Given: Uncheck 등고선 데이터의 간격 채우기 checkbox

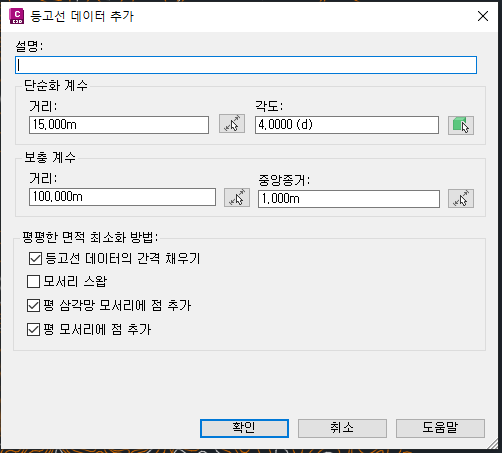Looking at the screenshot, I should click(x=35, y=258).
